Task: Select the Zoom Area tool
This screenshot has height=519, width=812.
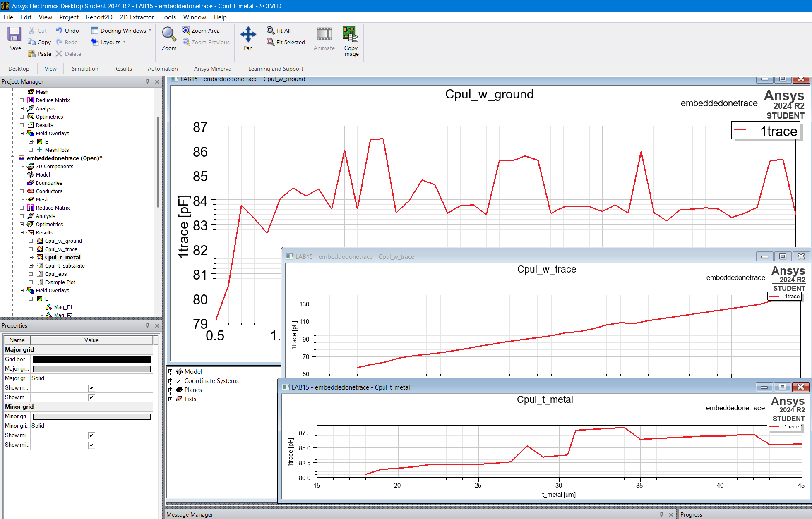Action: [186, 31]
